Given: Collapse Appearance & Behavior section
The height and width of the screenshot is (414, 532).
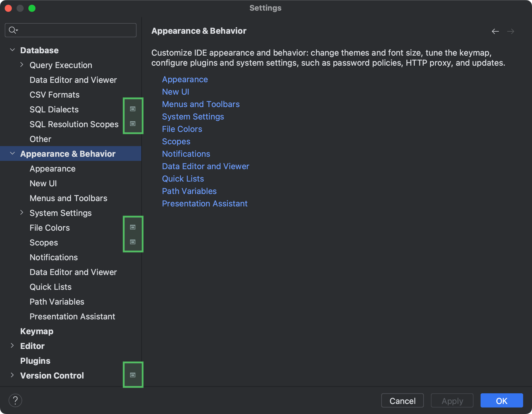Looking at the screenshot, I should pyautogui.click(x=12, y=153).
